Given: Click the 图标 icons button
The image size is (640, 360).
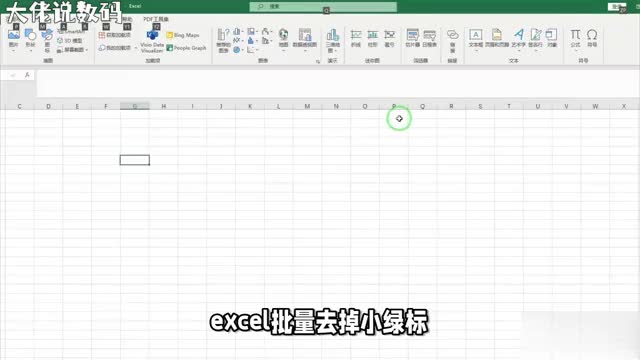Looking at the screenshot, I should (x=47, y=40).
